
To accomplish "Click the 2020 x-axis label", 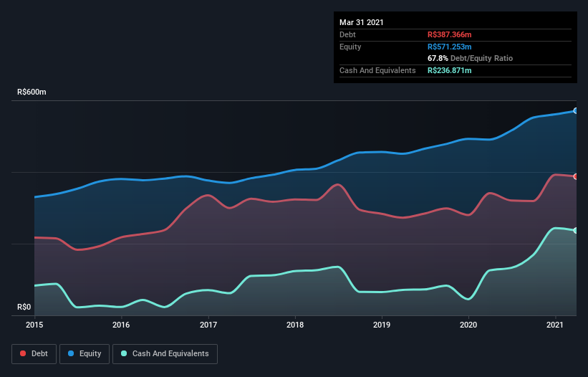I will (x=468, y=325).
